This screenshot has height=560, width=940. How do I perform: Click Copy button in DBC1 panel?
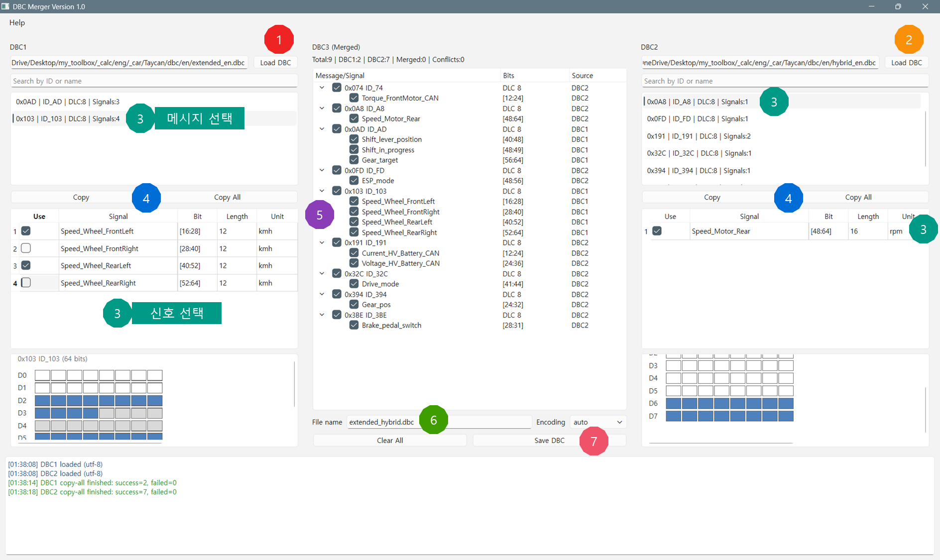pos(81,197)
